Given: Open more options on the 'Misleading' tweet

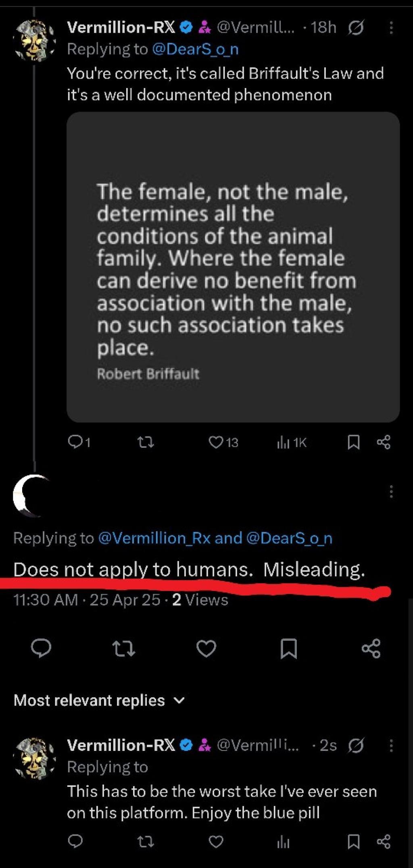Looking at the screenshot, I should [x=391, y=491].
